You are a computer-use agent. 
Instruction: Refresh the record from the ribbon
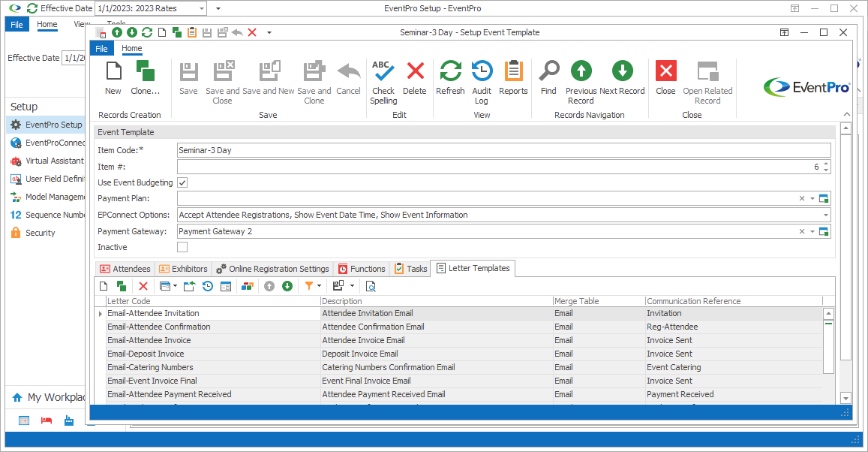tap(450, 78)
